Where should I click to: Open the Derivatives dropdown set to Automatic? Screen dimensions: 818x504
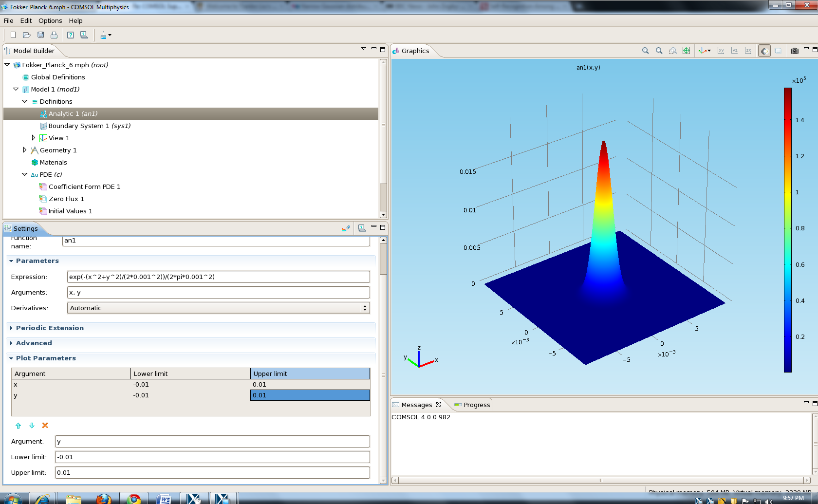[x=218, y=308]
